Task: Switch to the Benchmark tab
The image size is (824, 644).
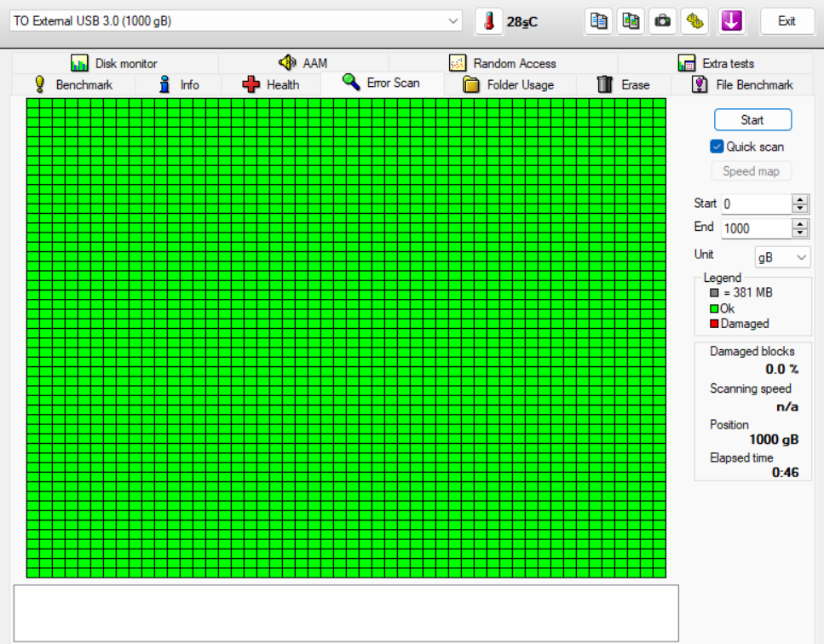Action: coord(73,84)
